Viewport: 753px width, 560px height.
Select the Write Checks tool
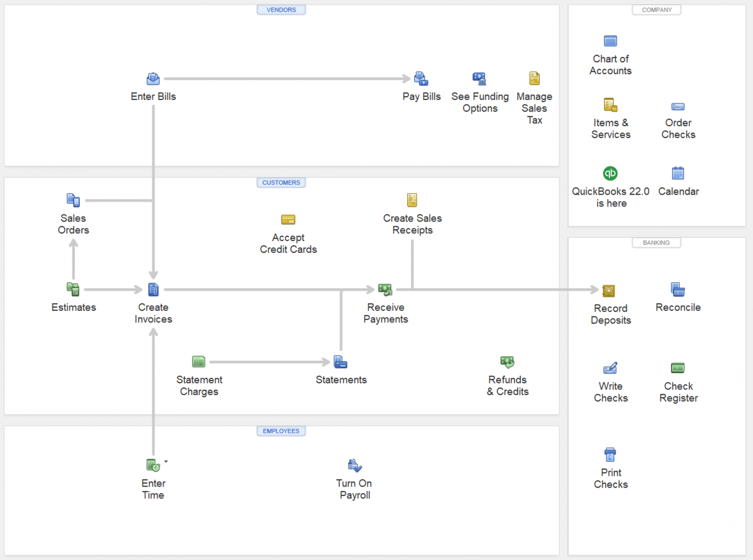pos(610,368)
